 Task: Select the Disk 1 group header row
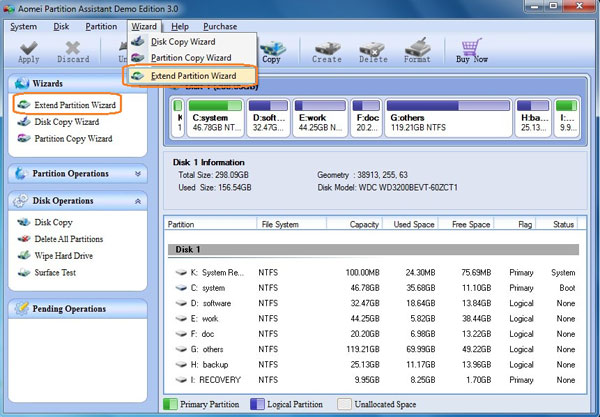373,249
